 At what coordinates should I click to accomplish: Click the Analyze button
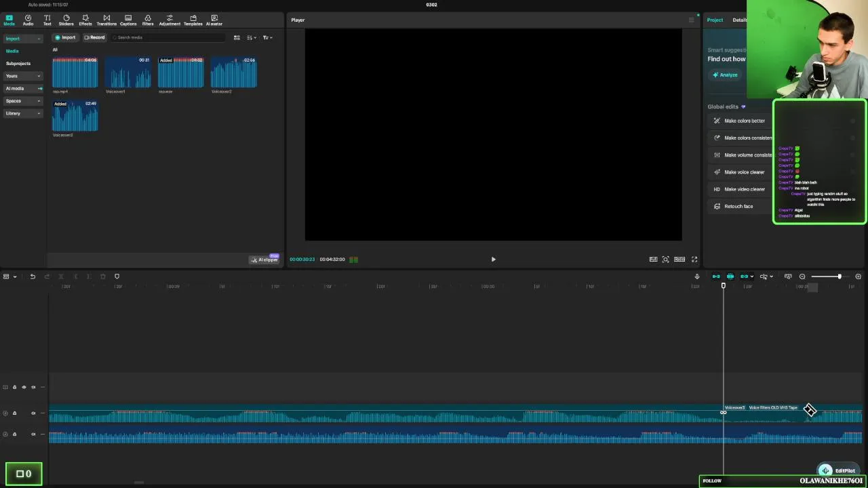(726, 75)
